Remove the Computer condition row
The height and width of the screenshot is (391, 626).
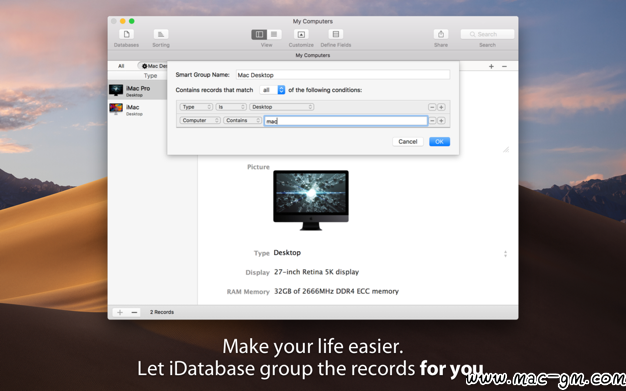pyautogui.click(x=432, y=121)
